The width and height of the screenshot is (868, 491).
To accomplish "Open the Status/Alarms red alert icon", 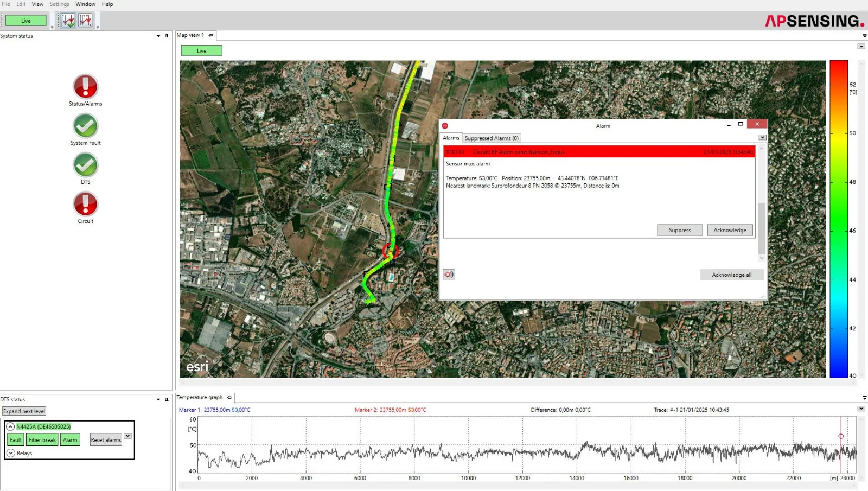I will tap(85, 87).
